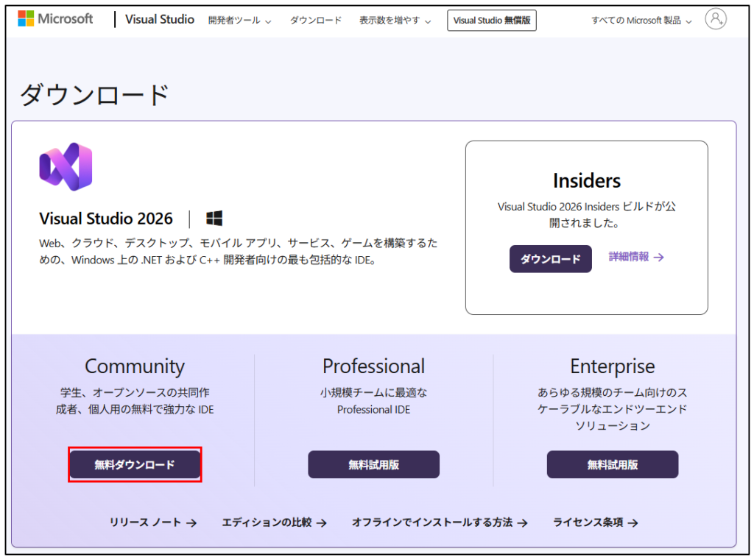Open the すべての Microsoft 製品 menu

click(x=641, y=21)
